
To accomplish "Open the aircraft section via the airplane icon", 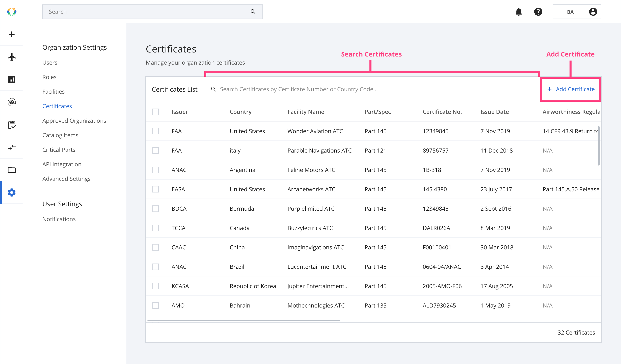I will (x=12, y=57).
